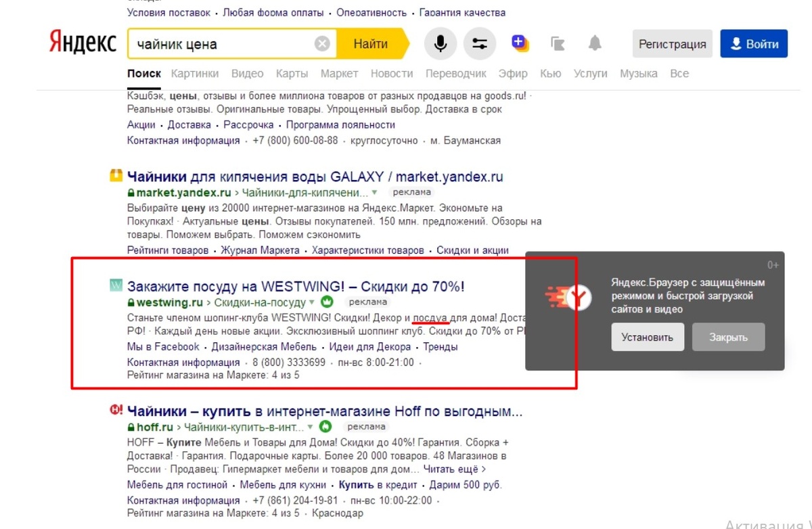Screen dimensions: 812x529
Task: Open Купить в кредит sitelink
Action: click(x=378, y=485)
